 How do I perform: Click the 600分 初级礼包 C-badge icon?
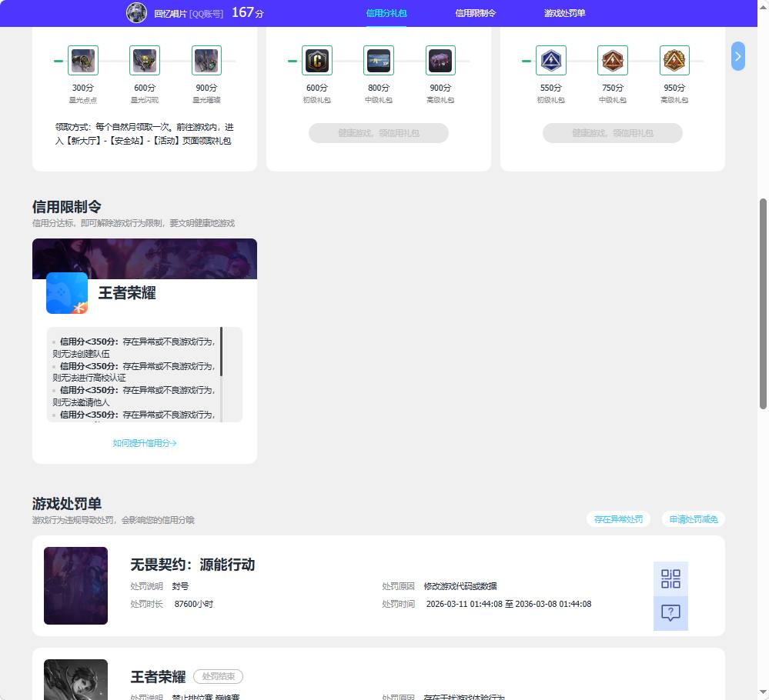[317, 60]
